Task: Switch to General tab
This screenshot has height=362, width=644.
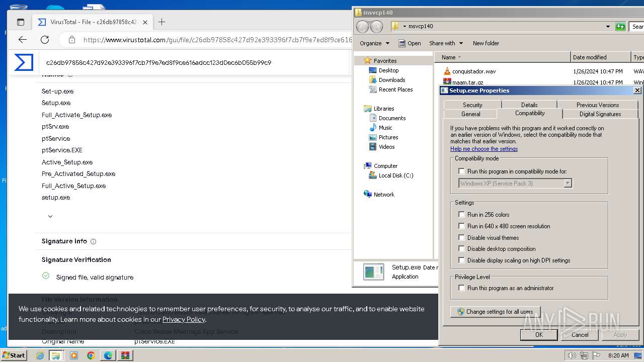Action: pos(471,114)
